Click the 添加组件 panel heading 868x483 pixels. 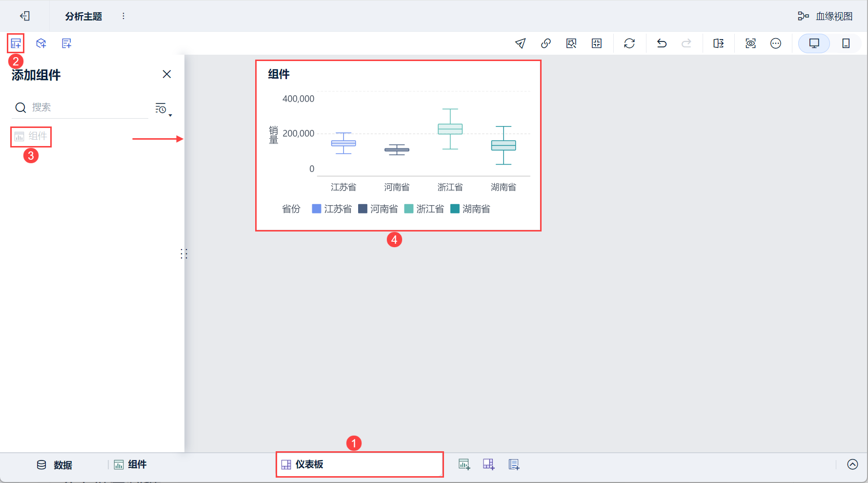[x=36, y=75]
